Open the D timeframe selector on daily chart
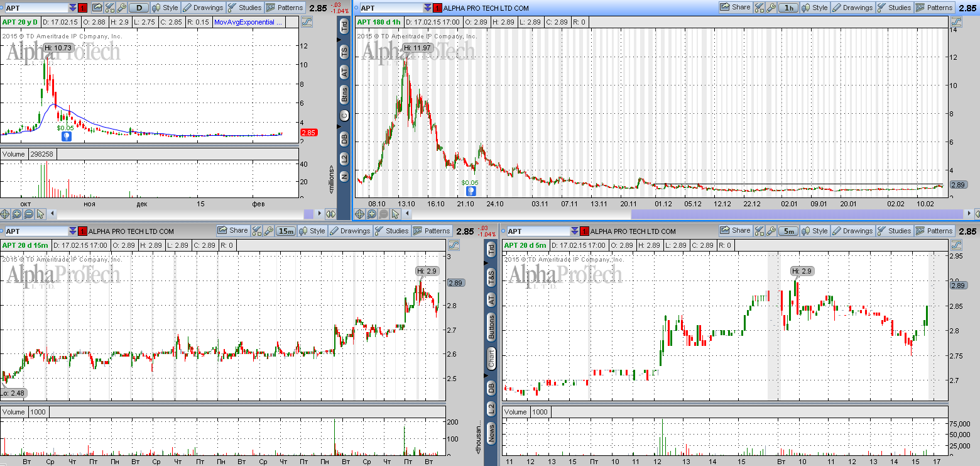 pos(139,8)
